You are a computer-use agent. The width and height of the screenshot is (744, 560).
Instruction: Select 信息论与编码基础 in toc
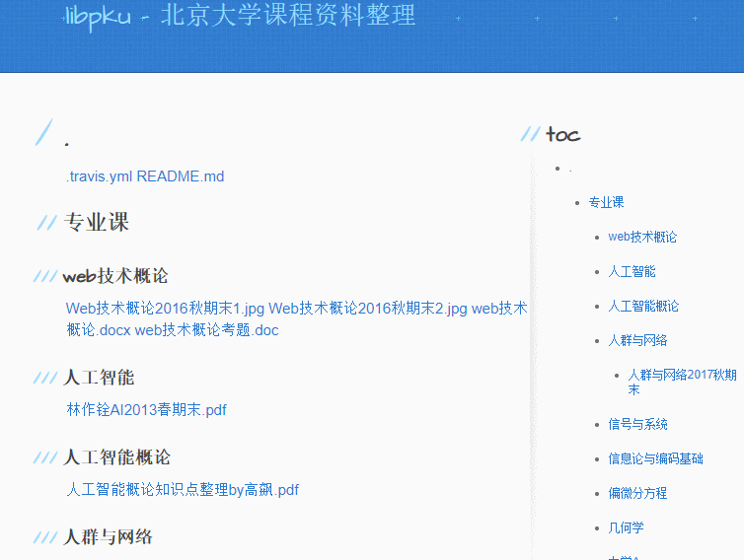pos(656,458)
